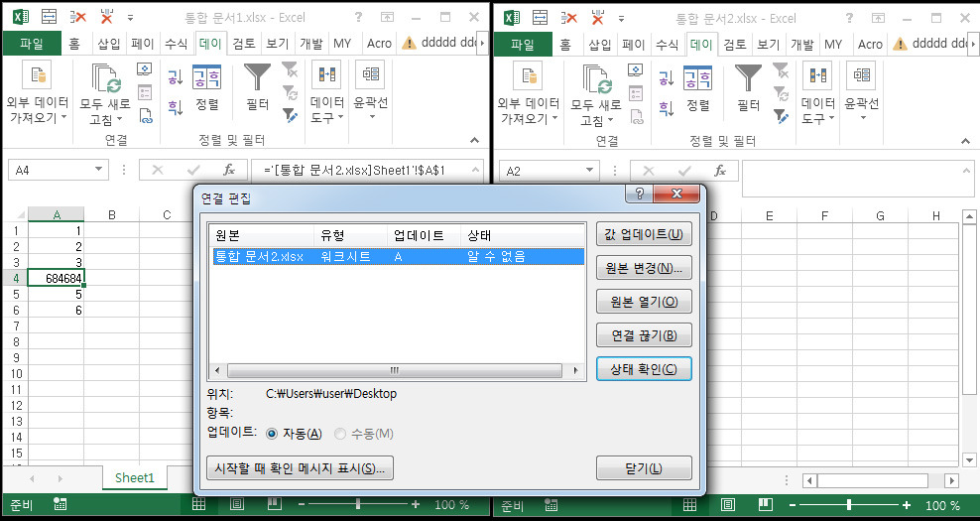Screen dimensions: 980x521
Task: Click Connections icon in left window ribbon
Action: click(x=145, y=70)
